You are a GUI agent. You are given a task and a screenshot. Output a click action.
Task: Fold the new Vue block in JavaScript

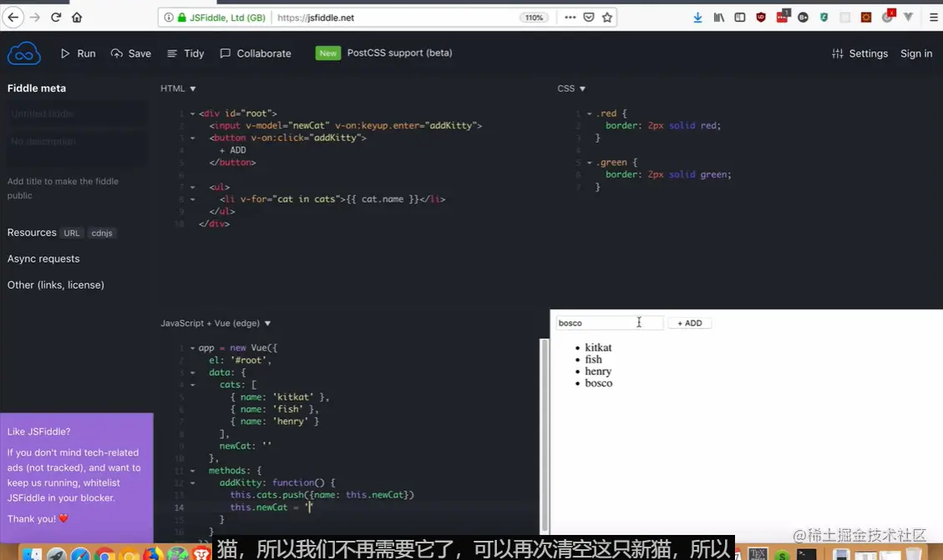tap(192, 348)
